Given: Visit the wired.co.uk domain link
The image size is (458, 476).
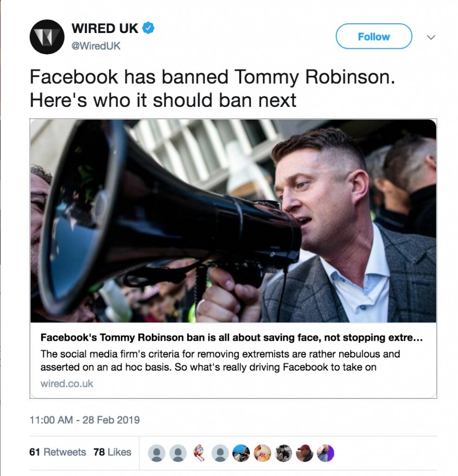Looking at the screenshot, I should (67, 383).
